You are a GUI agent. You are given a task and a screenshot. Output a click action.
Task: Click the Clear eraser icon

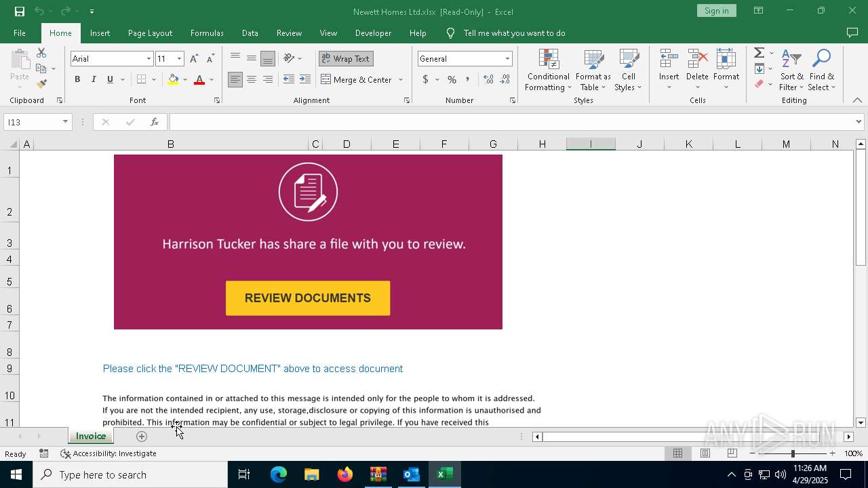click(x=759, y=84)
